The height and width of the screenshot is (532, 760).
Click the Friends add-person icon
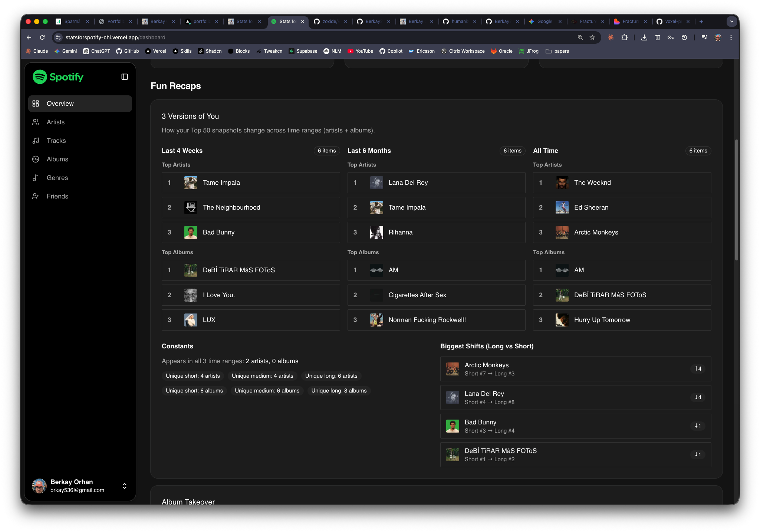coord(36,196)
